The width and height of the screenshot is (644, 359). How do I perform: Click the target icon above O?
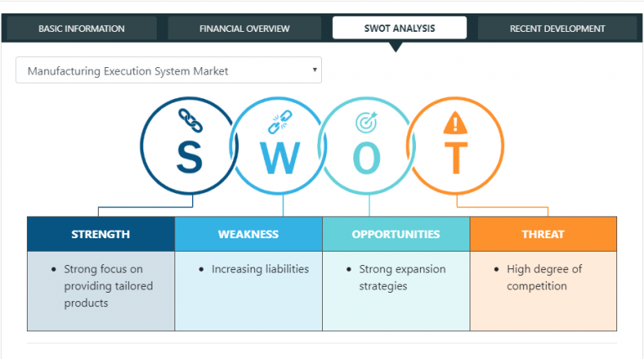coord(367,123)
